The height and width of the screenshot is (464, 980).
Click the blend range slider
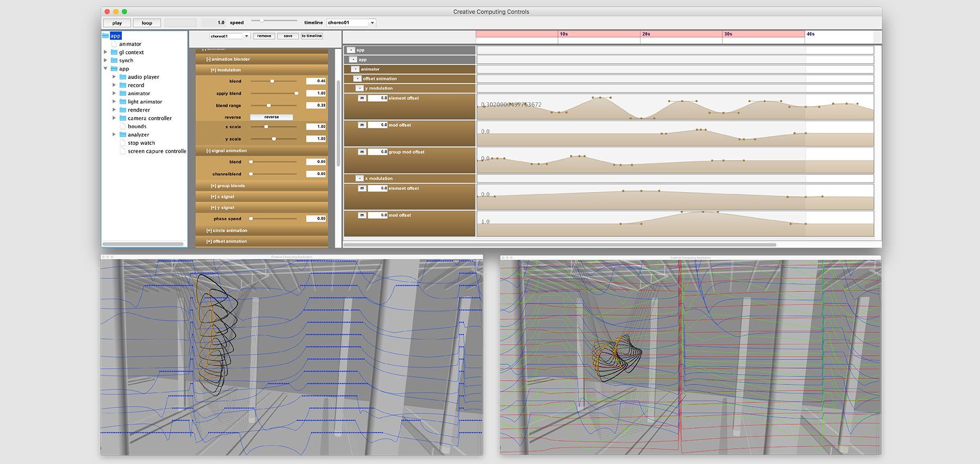pos(273,105)
